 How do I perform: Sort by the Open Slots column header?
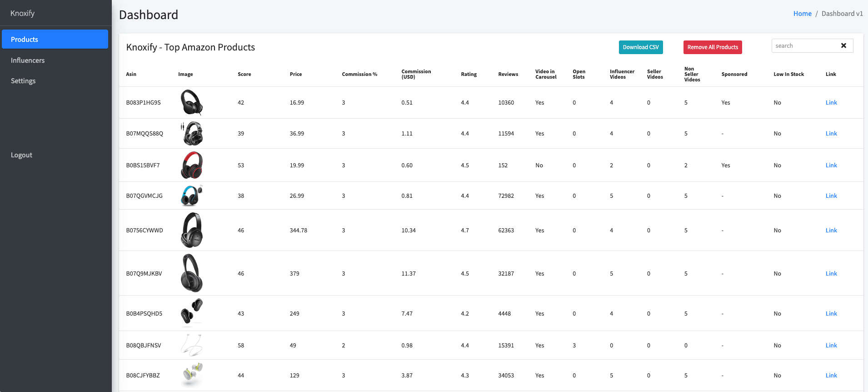tap(579, 74)
